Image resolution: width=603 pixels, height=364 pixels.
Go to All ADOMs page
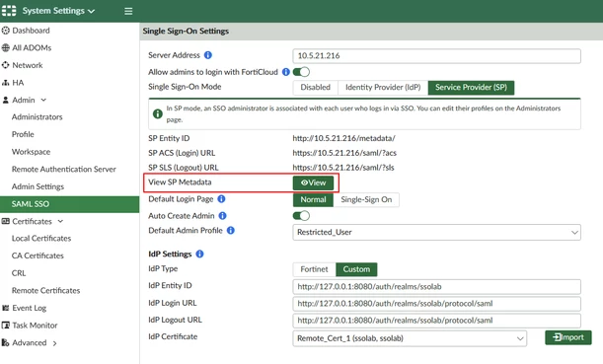[x=32, y=47]
